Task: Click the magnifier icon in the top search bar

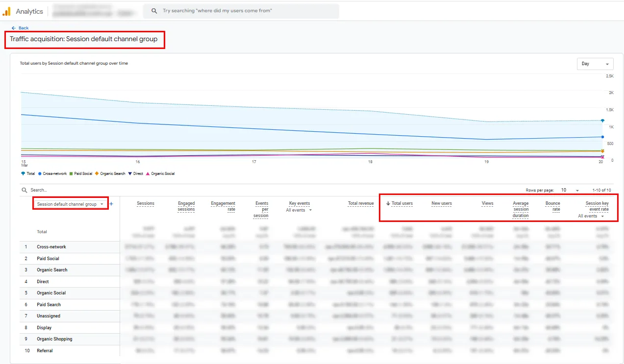Action: click(153, 10)
